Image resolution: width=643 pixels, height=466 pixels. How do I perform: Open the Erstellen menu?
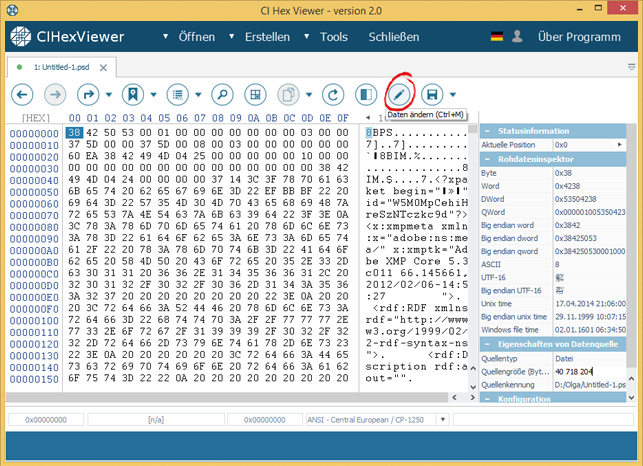coord(267,38)
